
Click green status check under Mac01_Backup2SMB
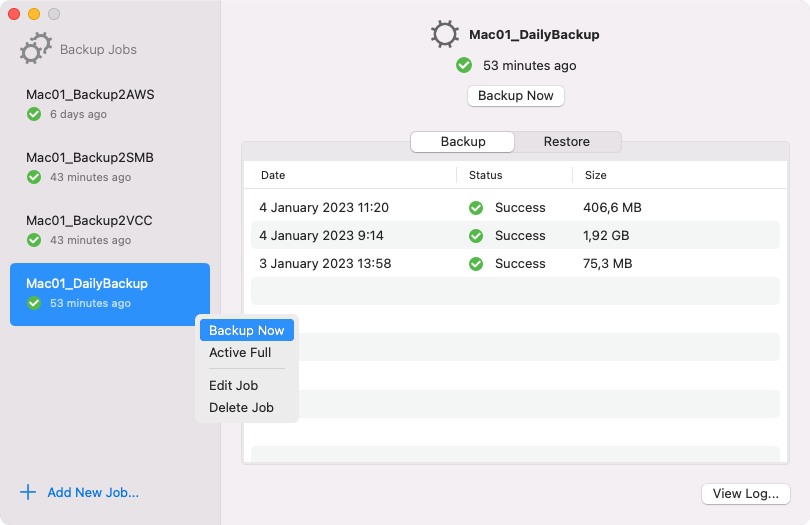click(x=34, y=177)
